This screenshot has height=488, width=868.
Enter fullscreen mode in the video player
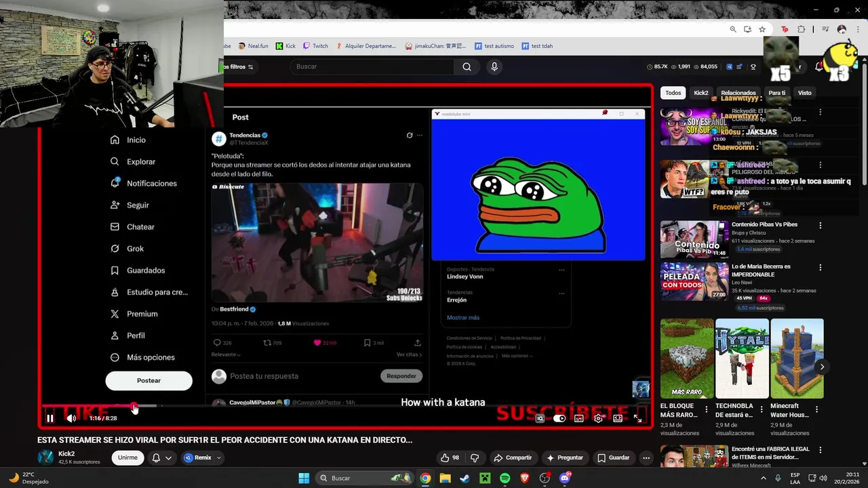[x=637, y=418]
